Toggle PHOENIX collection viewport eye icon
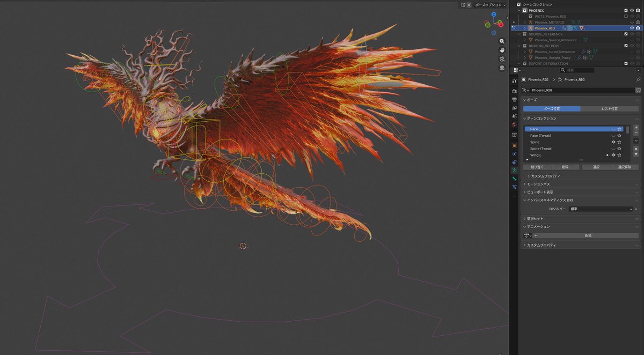Viewport: 644px width, 355px height. coord(632,10)
